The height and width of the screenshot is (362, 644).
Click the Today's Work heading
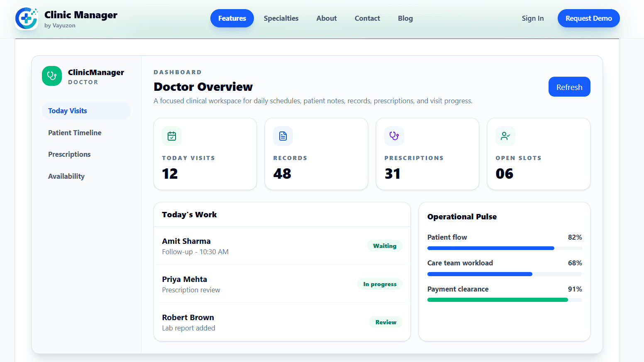189,214
